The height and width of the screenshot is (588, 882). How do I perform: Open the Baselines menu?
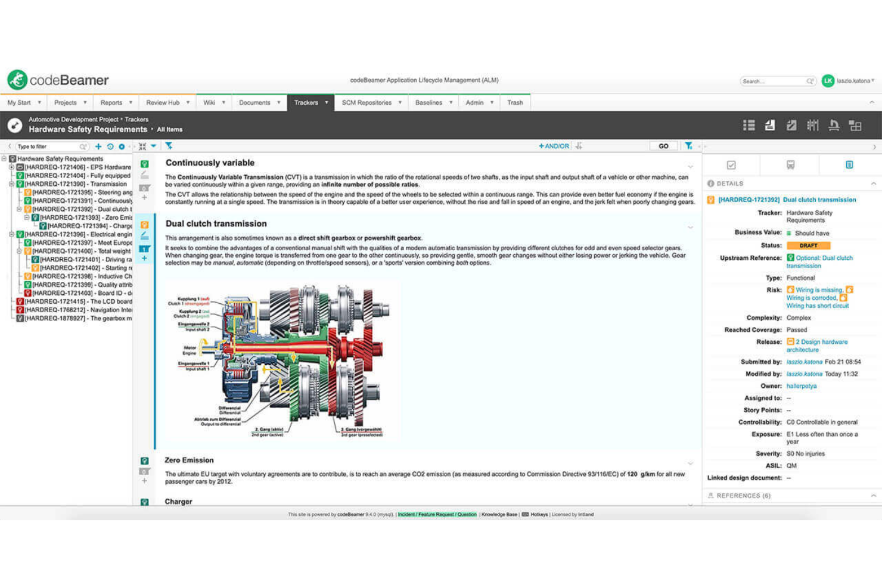(x=433, y=102)
